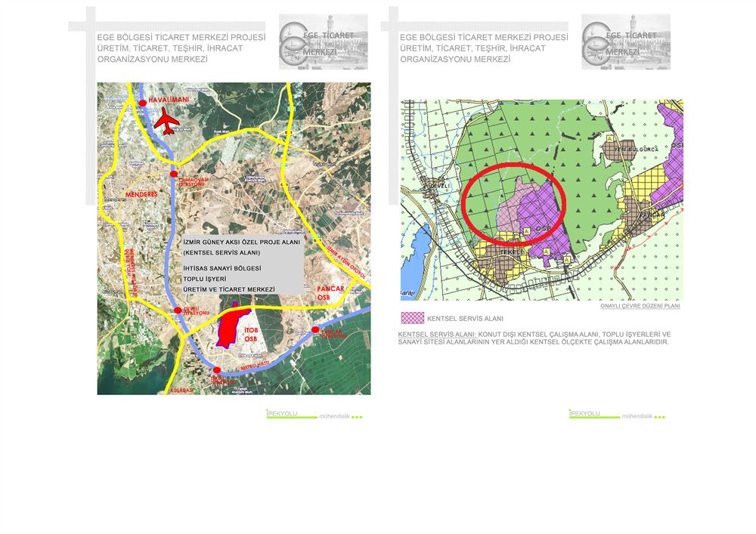Click the red project area polygon beside İTOB OSB

[230, 326]
